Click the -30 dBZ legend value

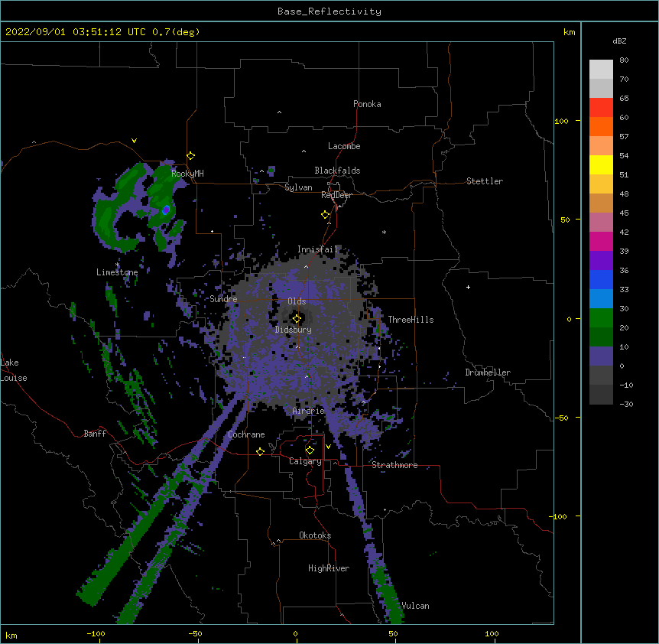(x=626, y=404)
